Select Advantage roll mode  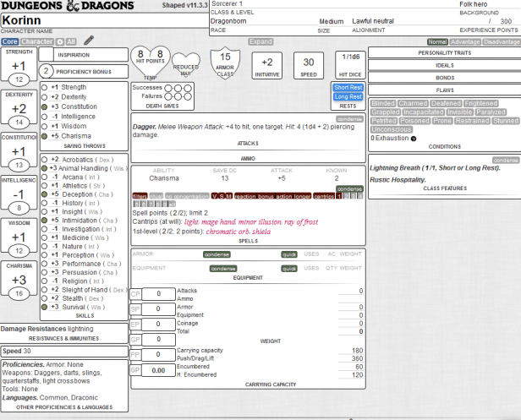point(466,41)
